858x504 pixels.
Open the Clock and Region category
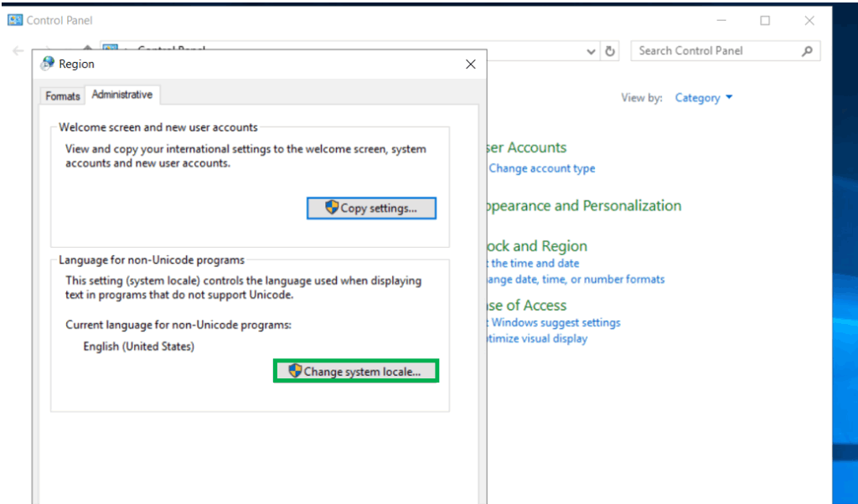537,246
